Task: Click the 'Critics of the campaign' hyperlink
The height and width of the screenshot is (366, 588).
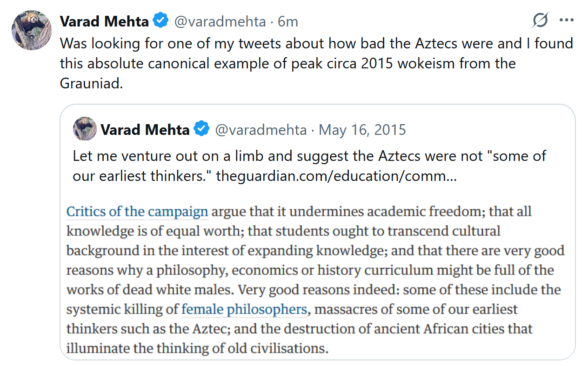Action: [137, 212]
